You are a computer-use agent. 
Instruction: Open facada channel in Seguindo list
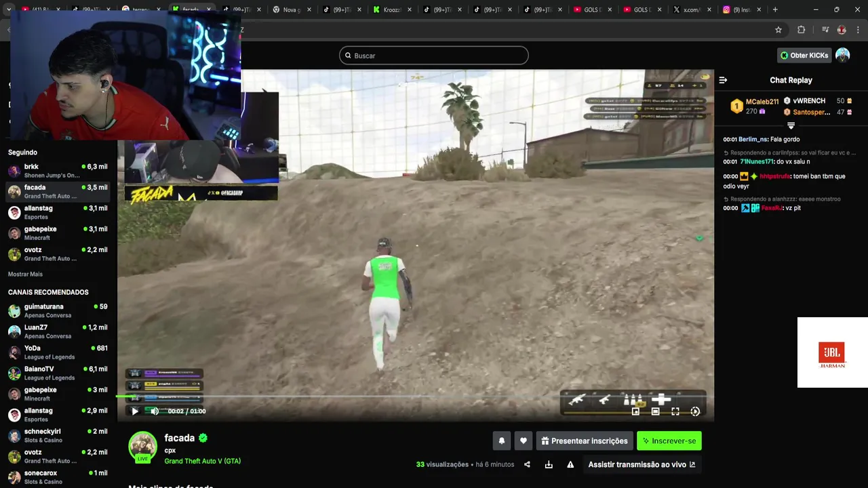58,192
